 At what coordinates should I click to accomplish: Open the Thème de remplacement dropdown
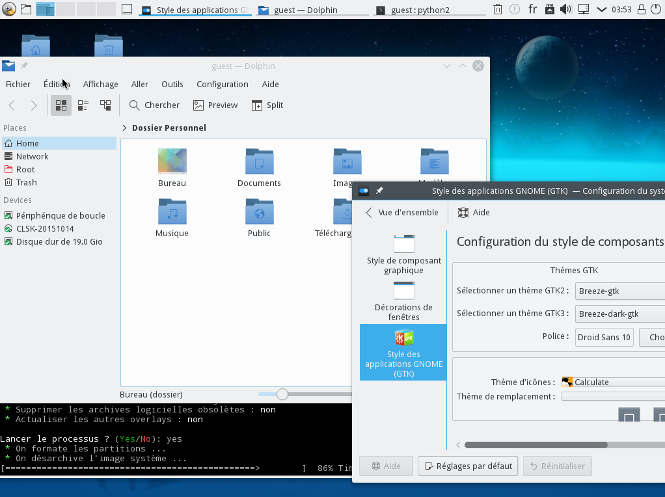[613, 396]
